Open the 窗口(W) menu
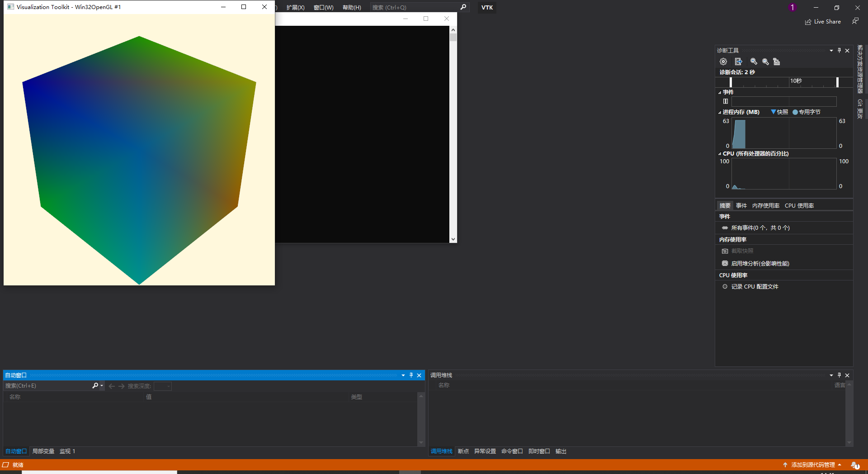 (324, 7)
